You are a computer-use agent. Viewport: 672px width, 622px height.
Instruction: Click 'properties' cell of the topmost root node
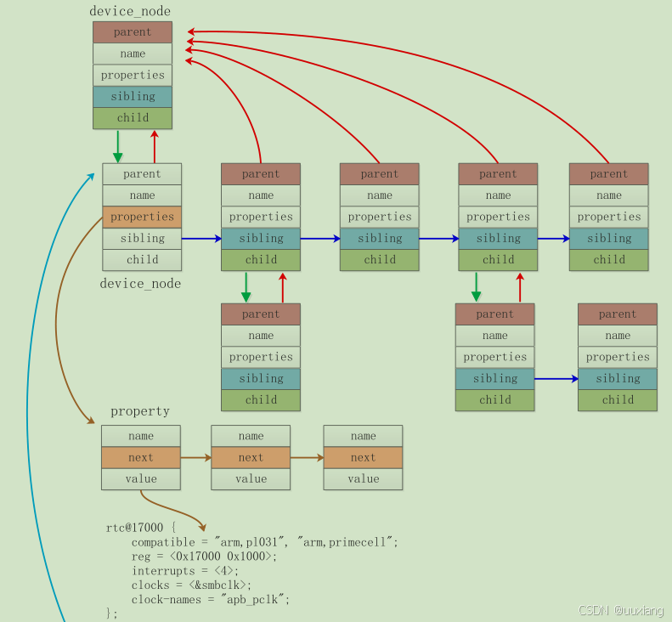(133, 75)
